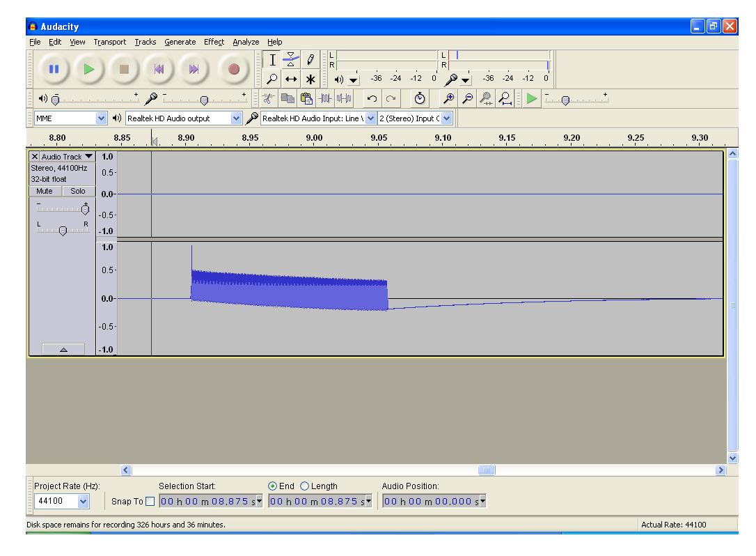Fit project in window zoom icon
Screen dimensions: 756x556
point(505,98)
